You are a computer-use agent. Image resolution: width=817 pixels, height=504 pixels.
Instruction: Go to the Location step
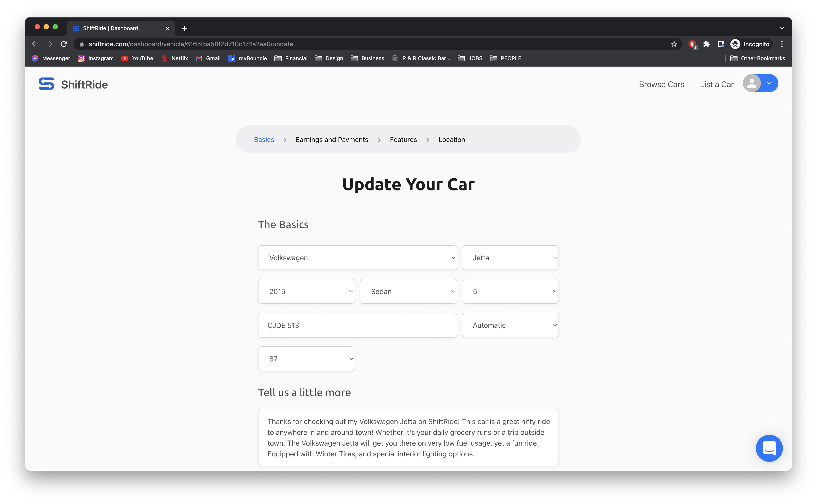pyautogui.click(x=451, y=139)
